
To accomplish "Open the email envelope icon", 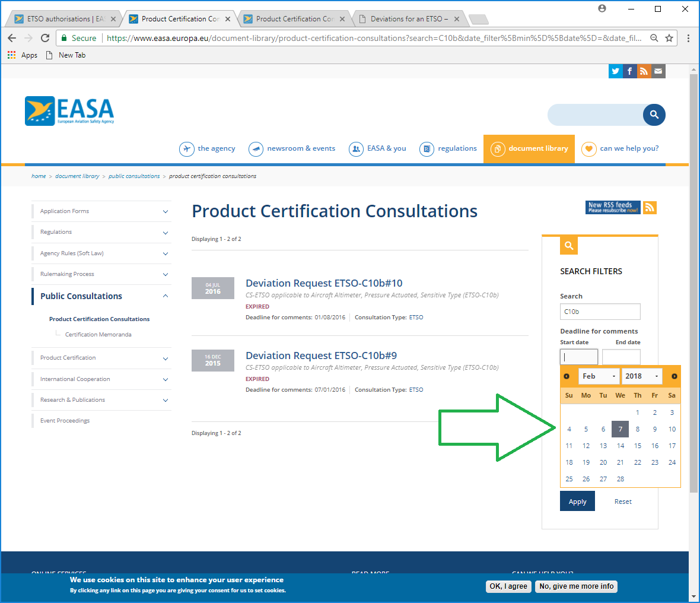I will [658, 71].
